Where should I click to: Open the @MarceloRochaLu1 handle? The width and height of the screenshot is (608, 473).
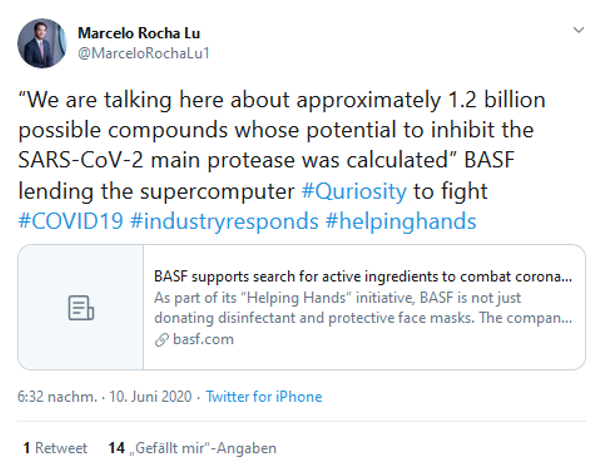click(143, 53)
